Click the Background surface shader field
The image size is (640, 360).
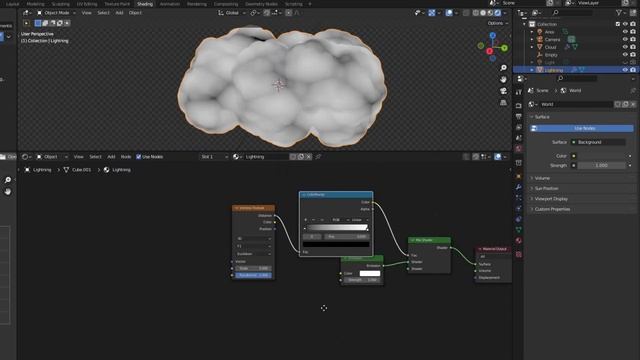598,142
